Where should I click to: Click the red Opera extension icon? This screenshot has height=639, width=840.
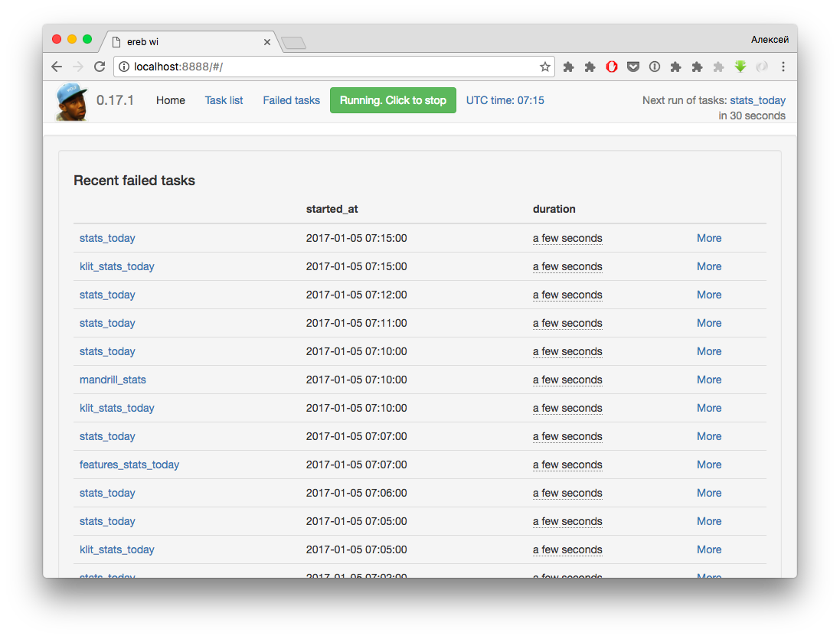pyautogui.click(x=611, y=67)
